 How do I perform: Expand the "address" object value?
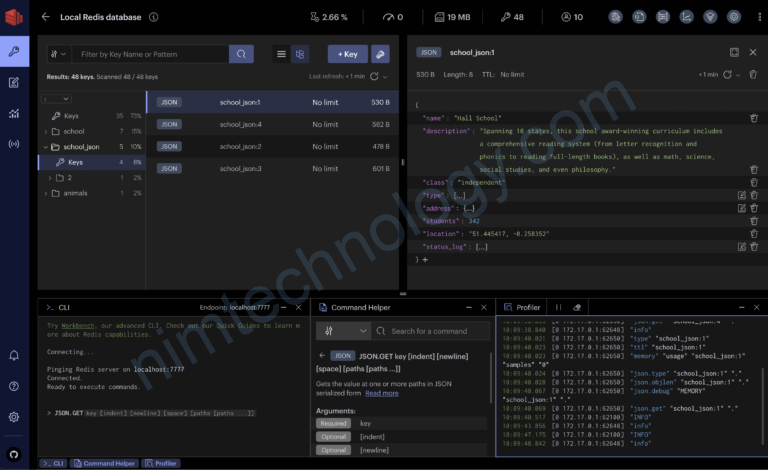(469, 208)
